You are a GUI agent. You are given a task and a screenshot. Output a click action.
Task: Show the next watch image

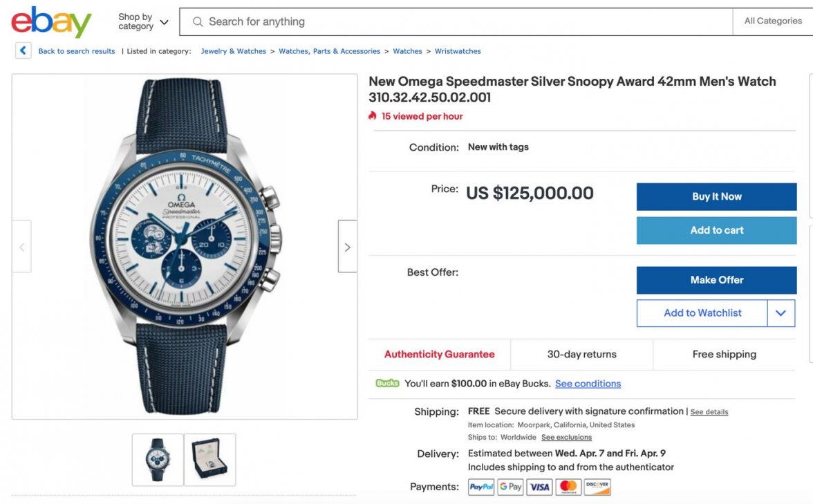coord(347,247)
